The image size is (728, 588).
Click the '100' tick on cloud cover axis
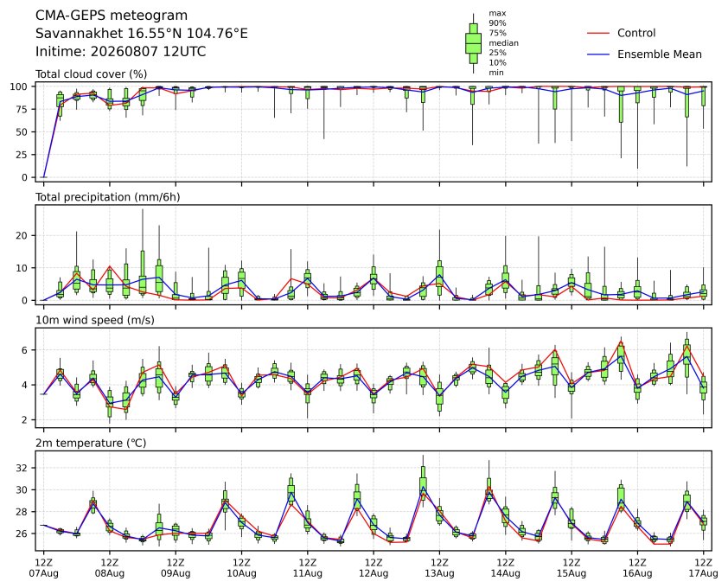coord(19,86)
